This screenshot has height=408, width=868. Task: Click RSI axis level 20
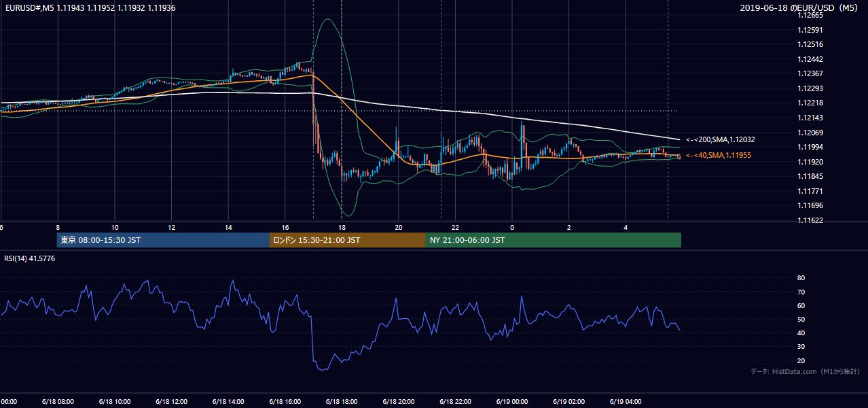pyautogui.click(x=801, y=360)
